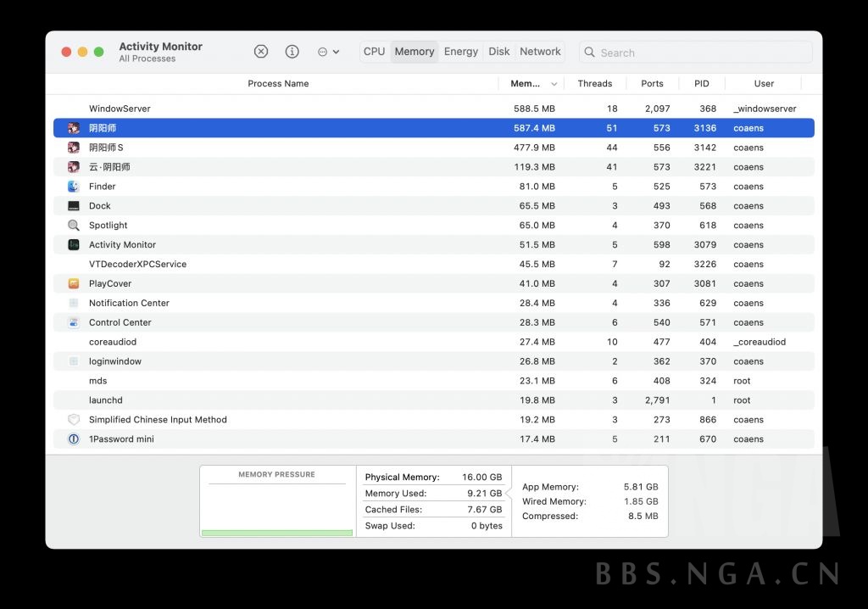Image resolution: width=868 pixels, height=609 pixels.
Task: Select the Spotlight magnifier icon row
Action: 74,226
